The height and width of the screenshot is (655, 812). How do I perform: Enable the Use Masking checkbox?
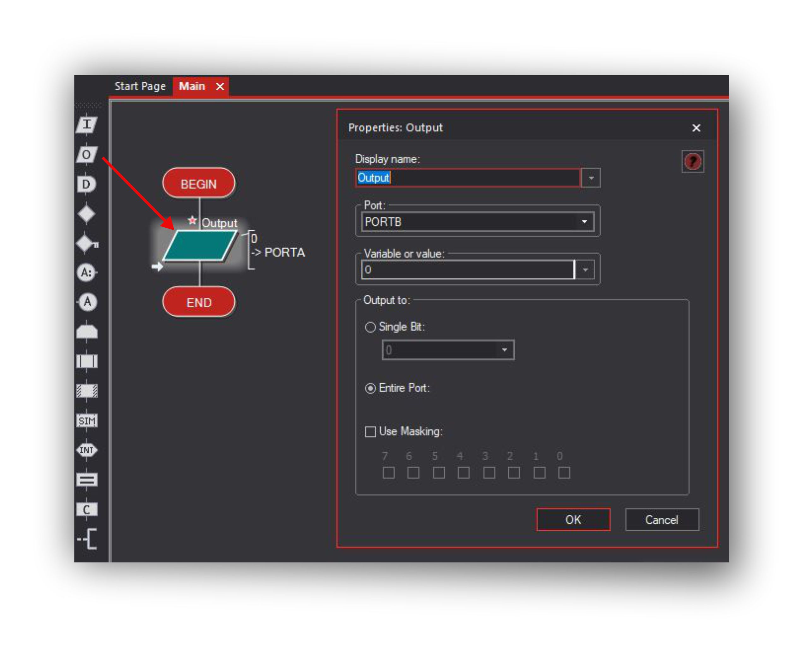370,432
